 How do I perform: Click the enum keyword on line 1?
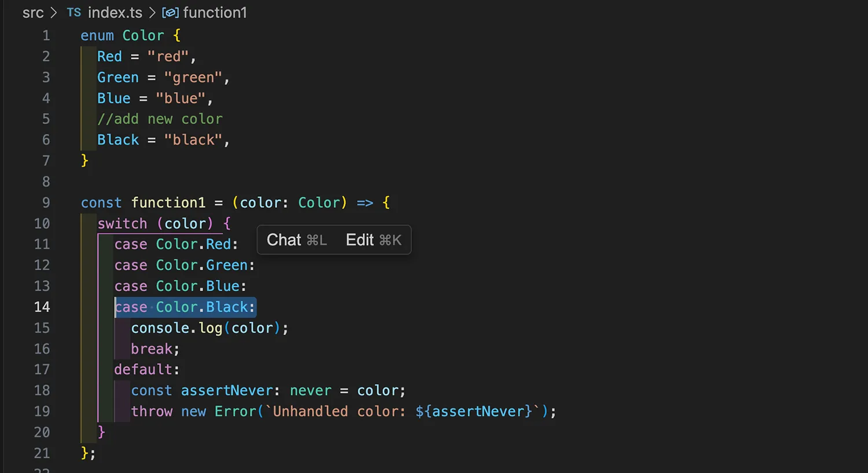[97, 36]
